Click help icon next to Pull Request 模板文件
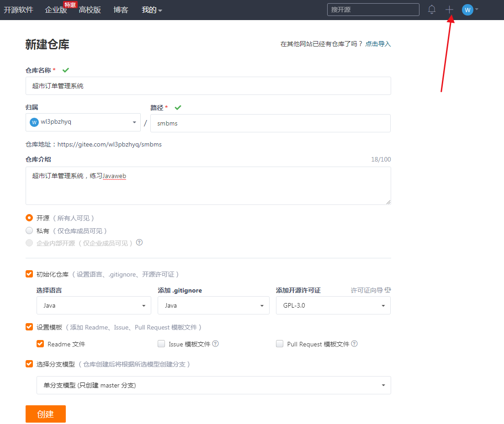Screen dimensions: 504x424 tap(354, 344)
